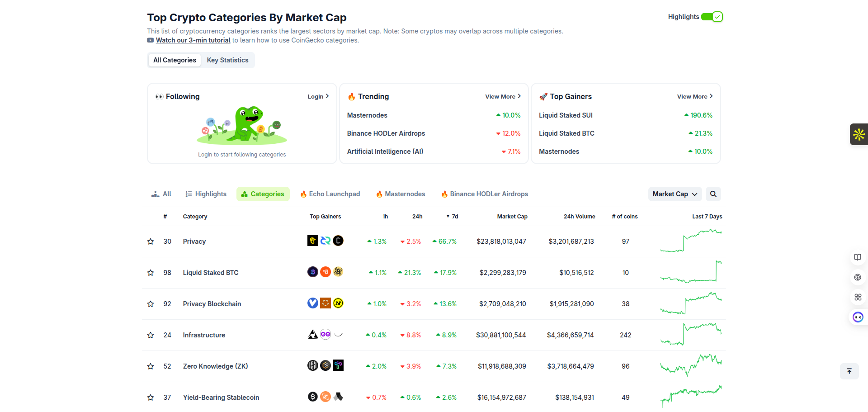Open the Zero Knowledge (ZK) category
The width and height of the screenshot is (868, 412).
215,366
